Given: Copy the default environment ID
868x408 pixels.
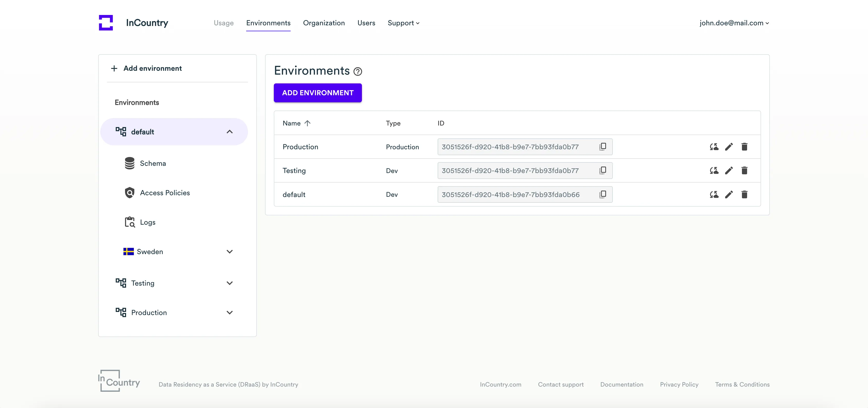Looking at the screenshot, I should click(x=602, y=194).
